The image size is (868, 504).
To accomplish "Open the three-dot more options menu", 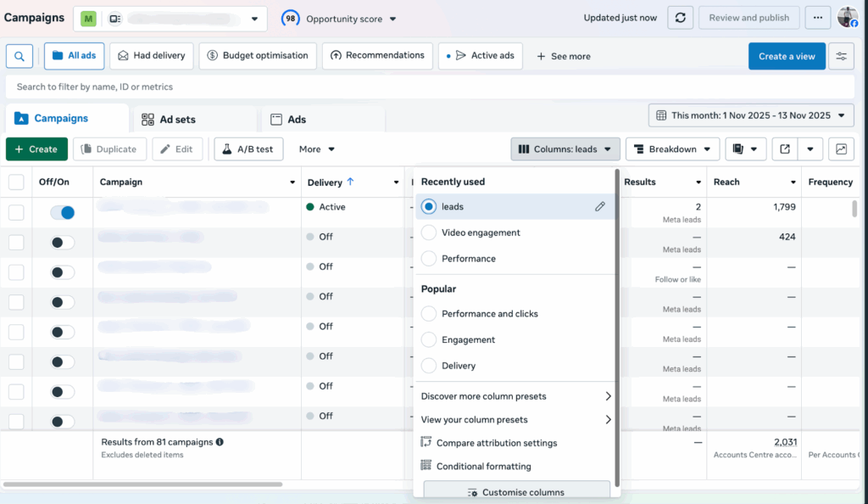I will tap(817, 18).
